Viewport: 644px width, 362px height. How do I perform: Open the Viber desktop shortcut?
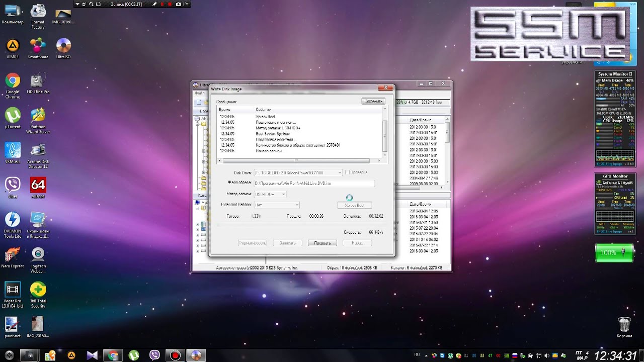(13, 188)
